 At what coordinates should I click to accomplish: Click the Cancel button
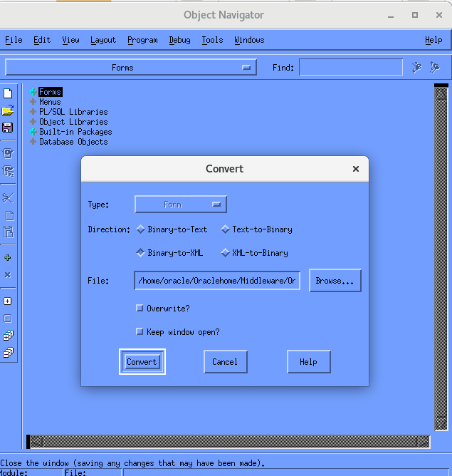pos(225,361)
